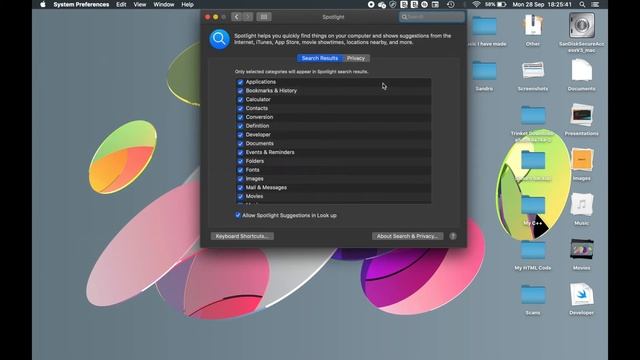Image resolution: width=640 pixels, height=360 pixels.
Task: Open Spotlight search in the menu bar
Action: pyautogui.click(x=582, y=4)
